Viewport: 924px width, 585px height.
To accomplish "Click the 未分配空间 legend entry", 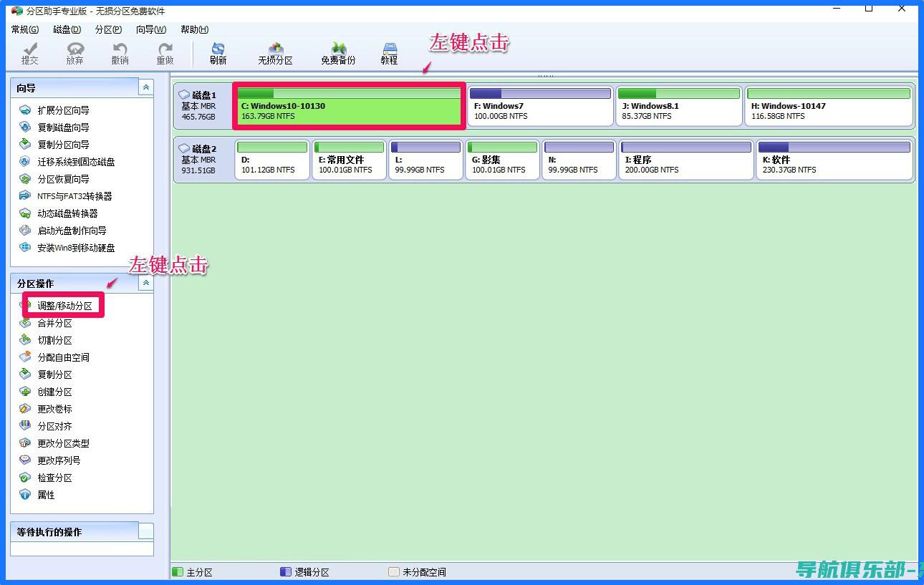I will (x=418, y=572).
